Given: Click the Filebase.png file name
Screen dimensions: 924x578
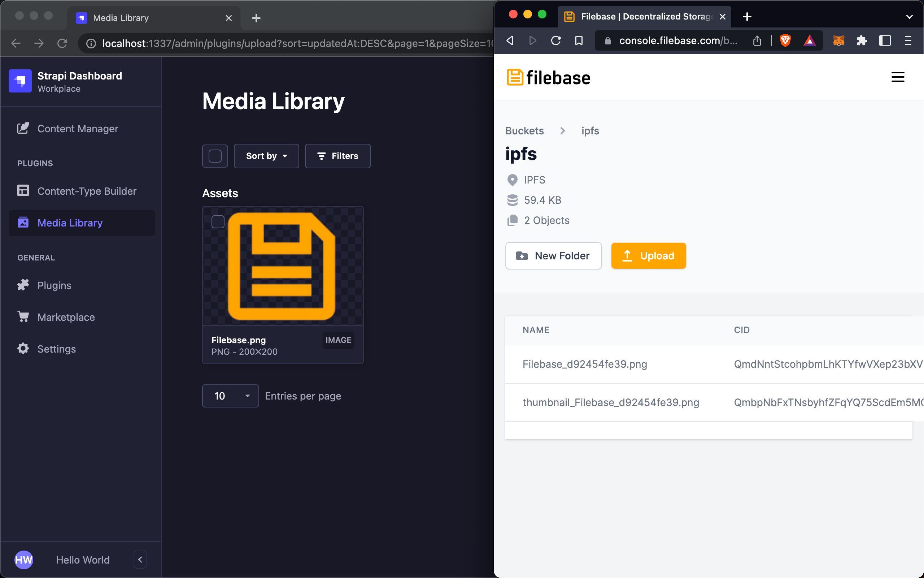Looking at the screenshot, I should coord(239,340).
